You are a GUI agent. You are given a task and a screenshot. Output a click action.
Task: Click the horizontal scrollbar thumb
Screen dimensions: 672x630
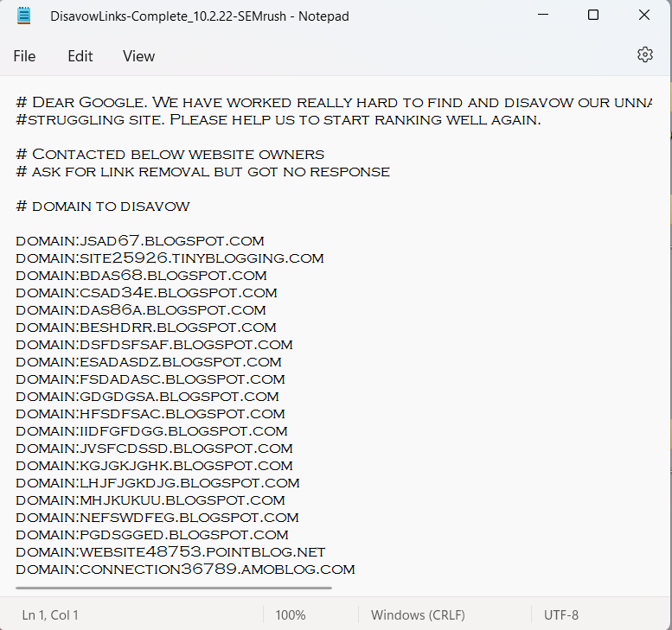coord(174,588)
